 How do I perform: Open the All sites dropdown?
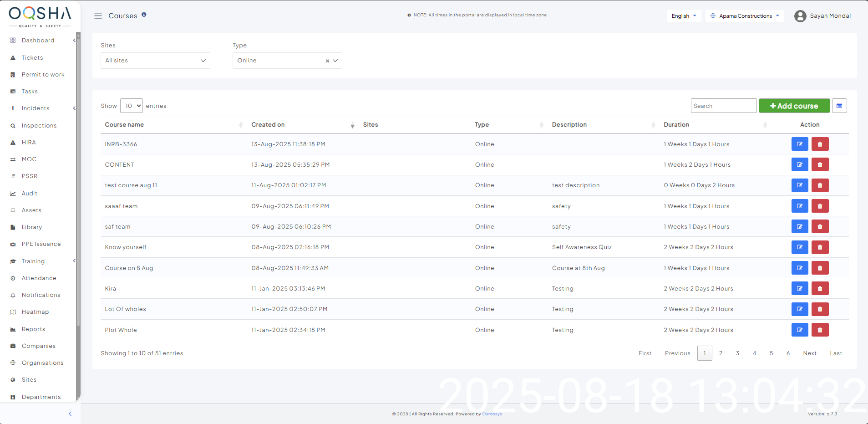[155, 61]
